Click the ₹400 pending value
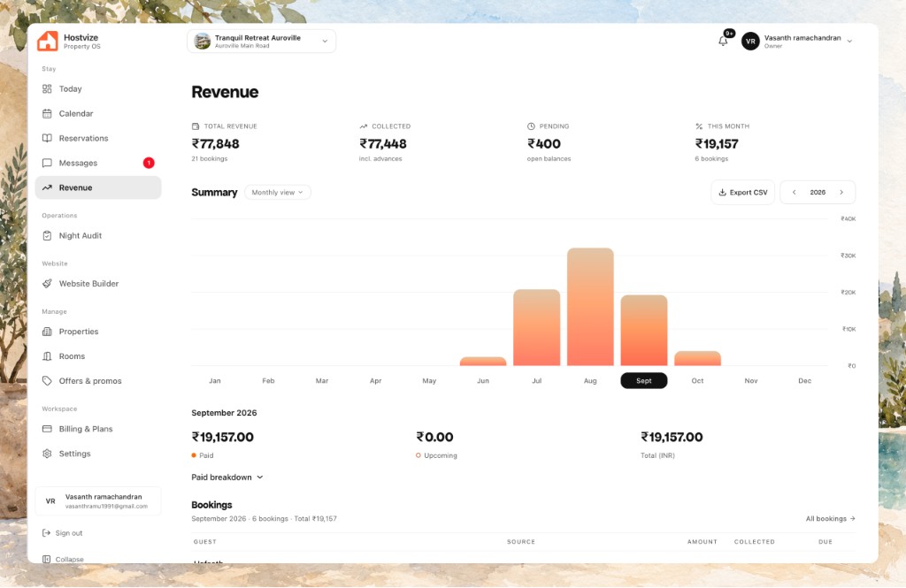906x588 pixels. 544,143
